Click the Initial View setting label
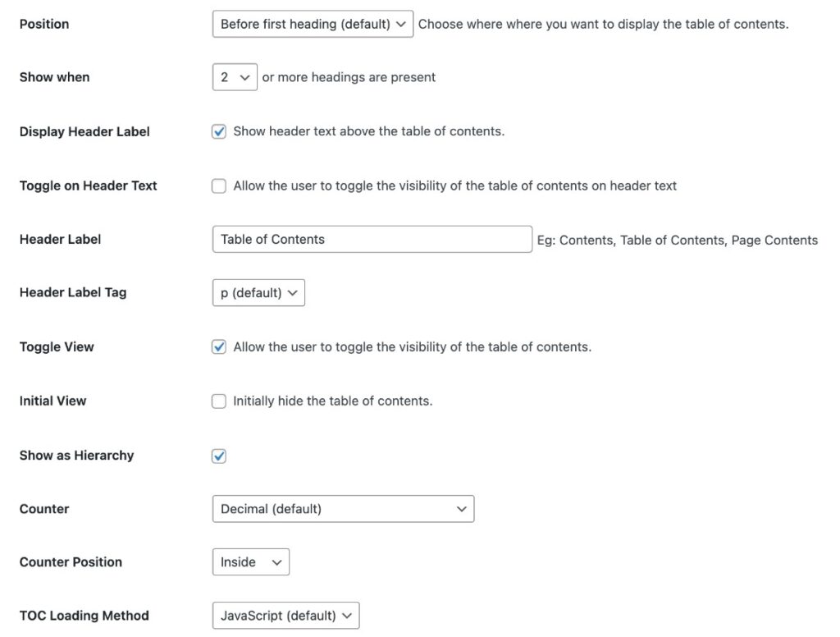The height and width of the screenshot is (637, 840). pyautogui.click(x=52, y=401)
